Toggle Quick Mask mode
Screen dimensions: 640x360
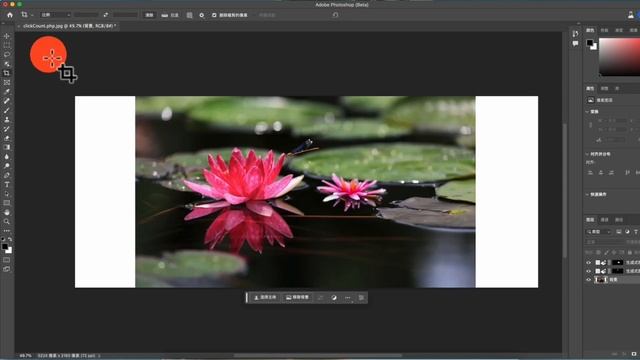[7, 260]
